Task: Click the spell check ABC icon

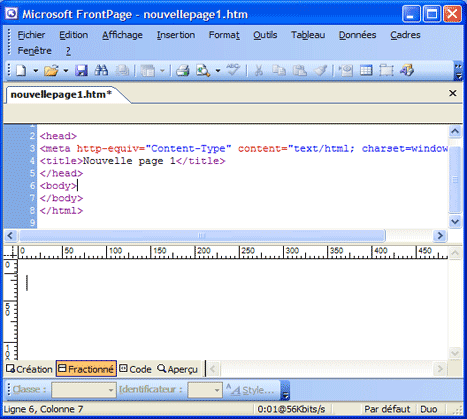Action: click(x=233, y=70)
